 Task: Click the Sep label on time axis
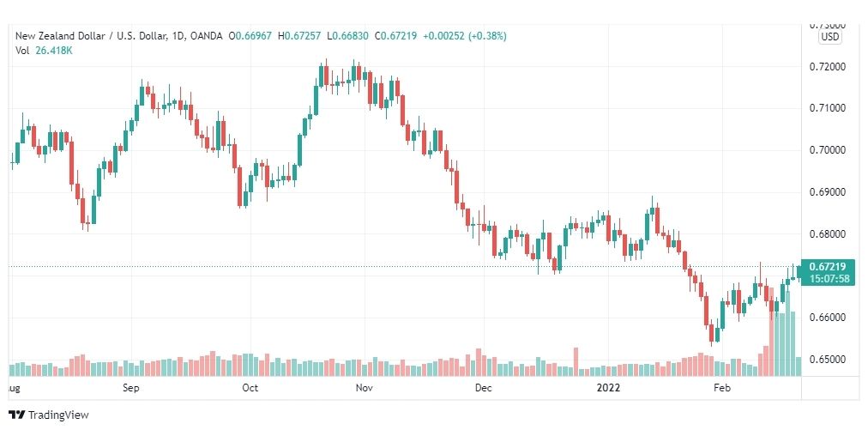(x=130, y=388)
